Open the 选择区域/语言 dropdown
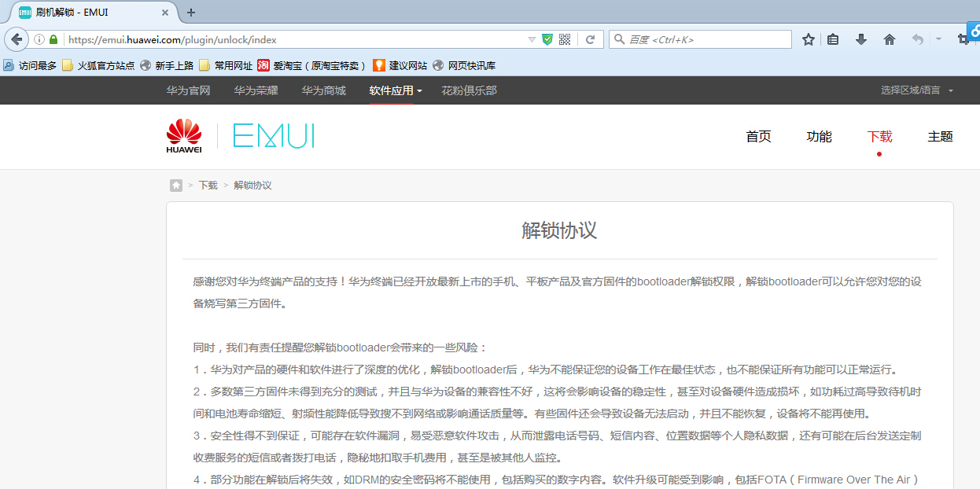This screenshot has width=980, height=489. (917, 90)
